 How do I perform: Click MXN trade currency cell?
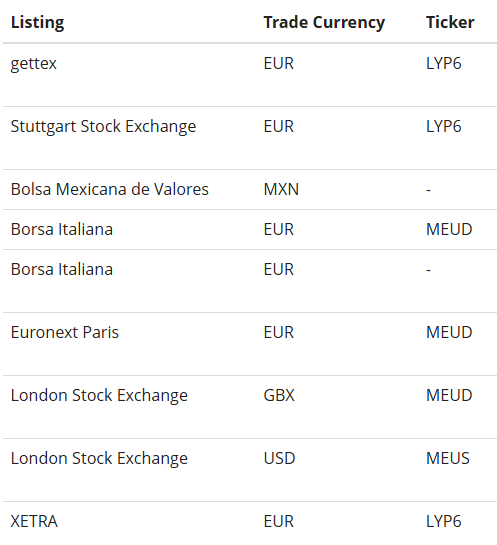tap(281, 189)
